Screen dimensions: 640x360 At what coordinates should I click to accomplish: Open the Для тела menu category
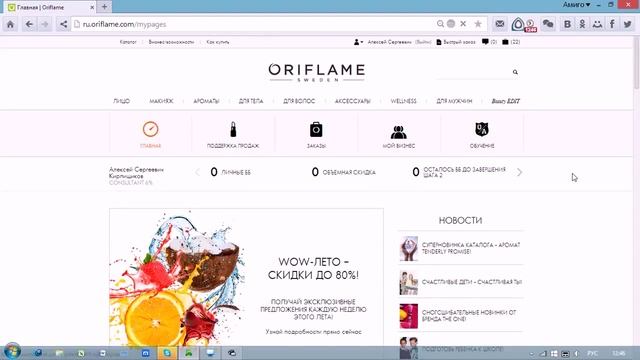pyautogui.click(x=251, y=101)
